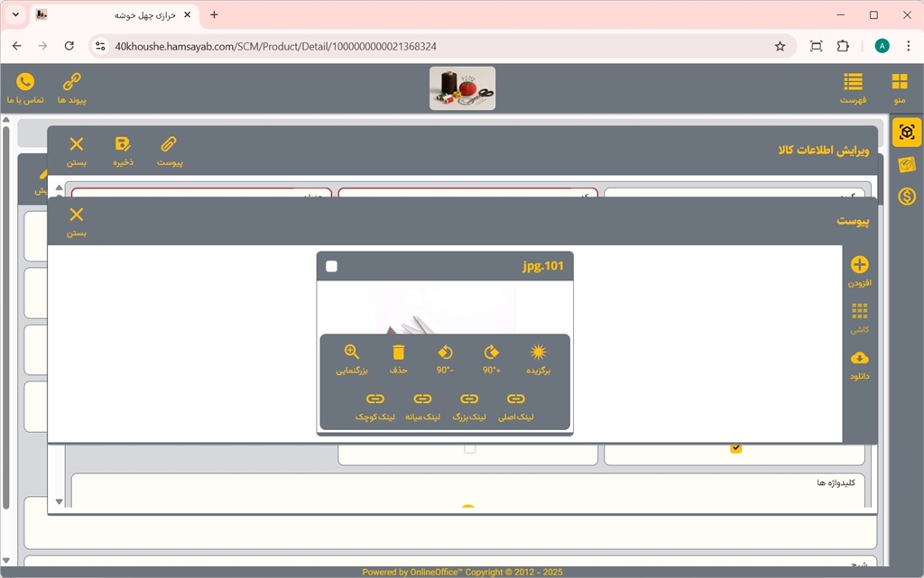This screenshot has height=578, width=924.
Task: Switch to tile view (کاشی)
Action: 859,312
